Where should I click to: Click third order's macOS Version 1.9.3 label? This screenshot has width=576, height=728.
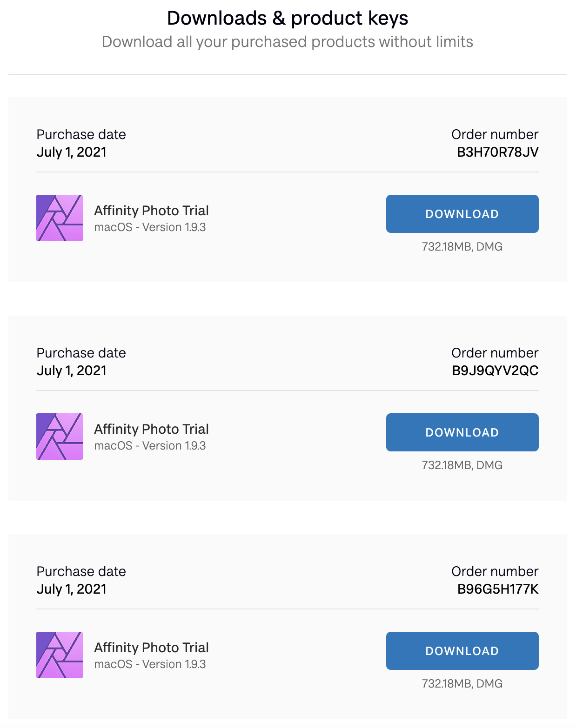point(150,664)
